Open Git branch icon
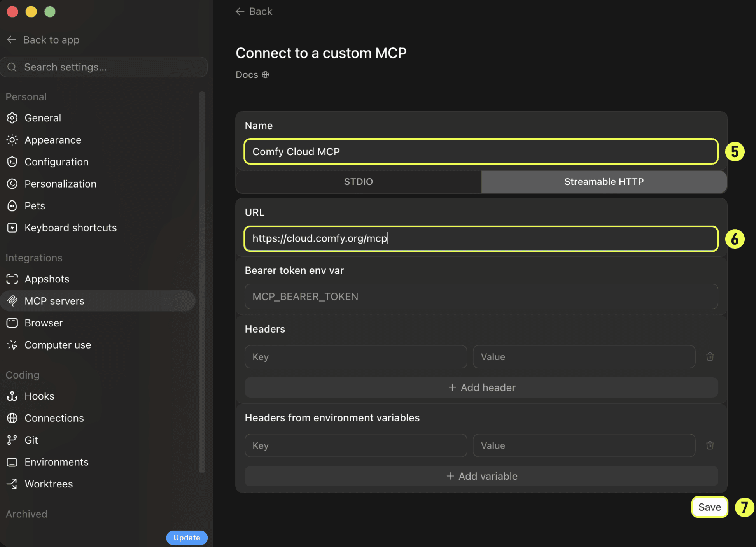 [12, 440]
